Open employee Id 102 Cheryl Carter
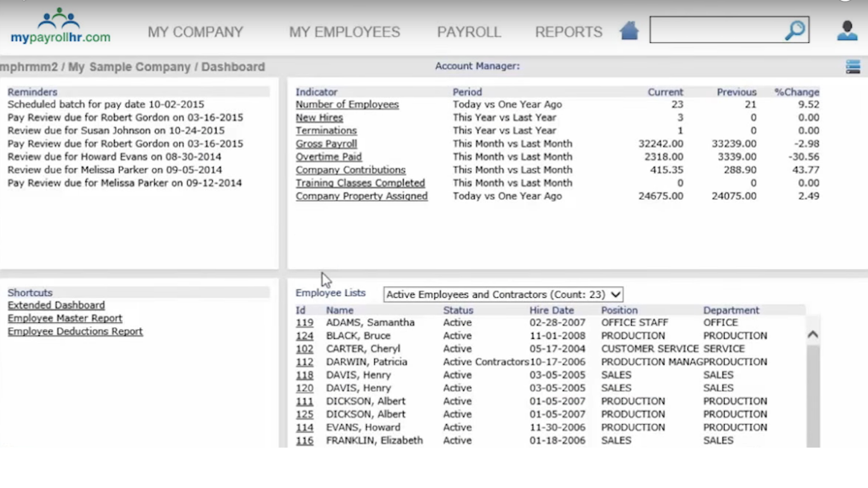Image resolution: width=868 pixels, height=488 pixels. tap(305, 349)
